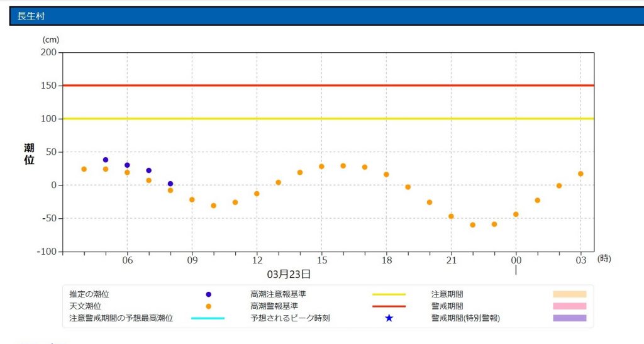Click the orange tide point at 04 hour
644x344 pixels.
[x=84, y=169]
